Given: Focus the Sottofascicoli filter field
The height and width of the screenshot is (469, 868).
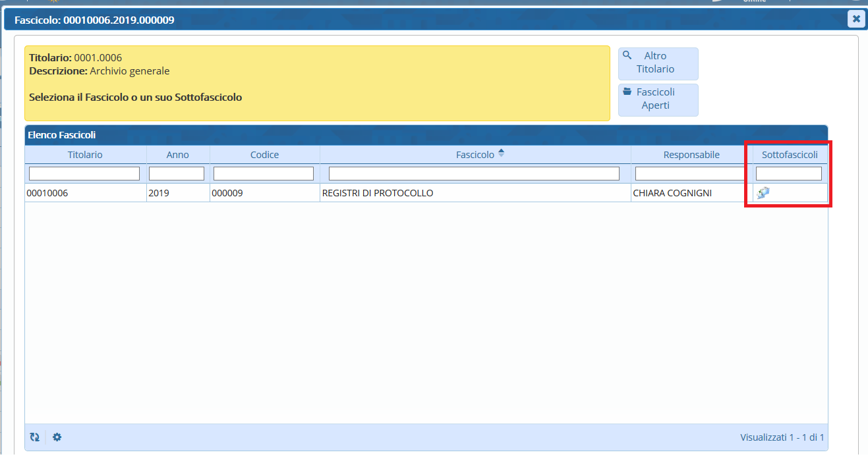Looking at the screenshot, I should [788, 174].
